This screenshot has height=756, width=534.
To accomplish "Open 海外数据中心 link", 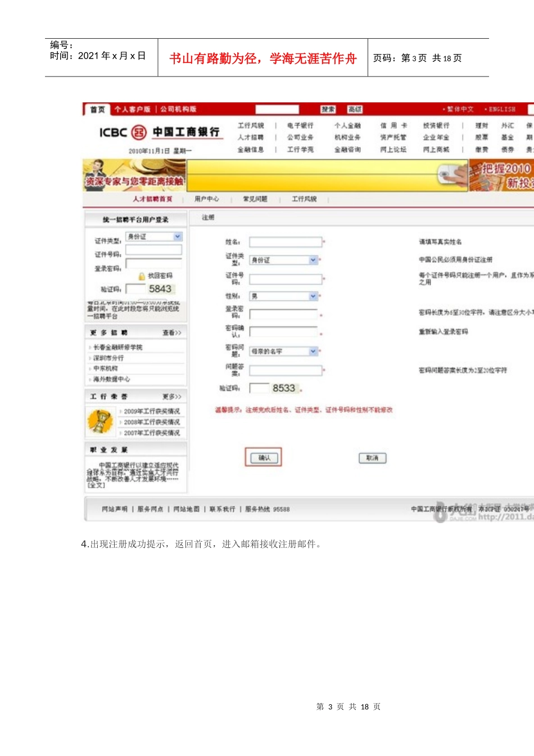I will (x=111, y=379).
